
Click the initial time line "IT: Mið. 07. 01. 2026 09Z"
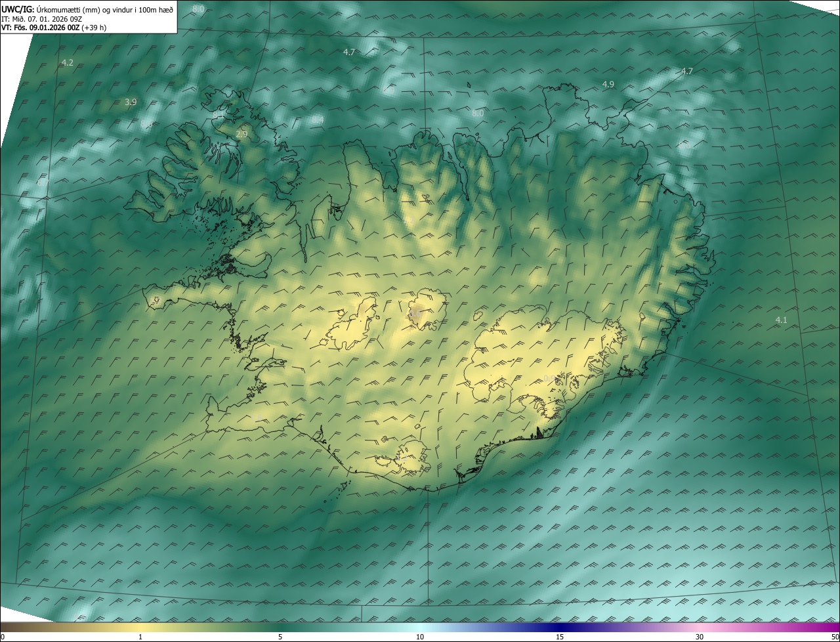point(42,19)
